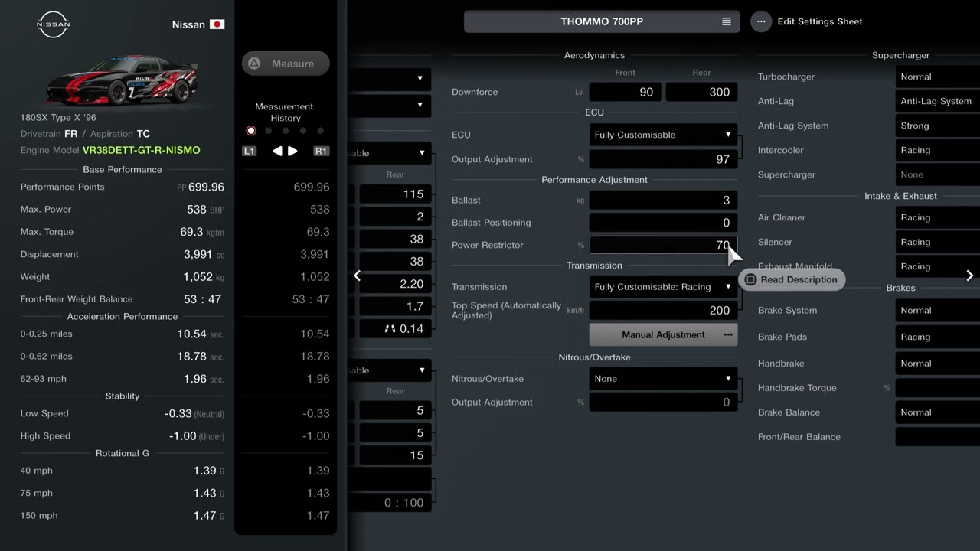Screen dimensions: 980x551
Task: Click the Read Description hint
Action: pyautogui.click(x=792, y=279)
